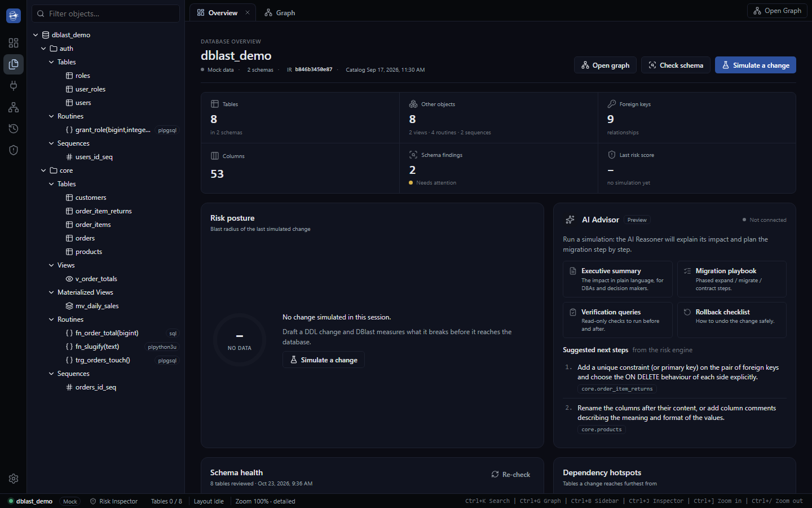Open the dashboard grid icon in sidebar
This screenshot has width=812, height=508.
14,43
